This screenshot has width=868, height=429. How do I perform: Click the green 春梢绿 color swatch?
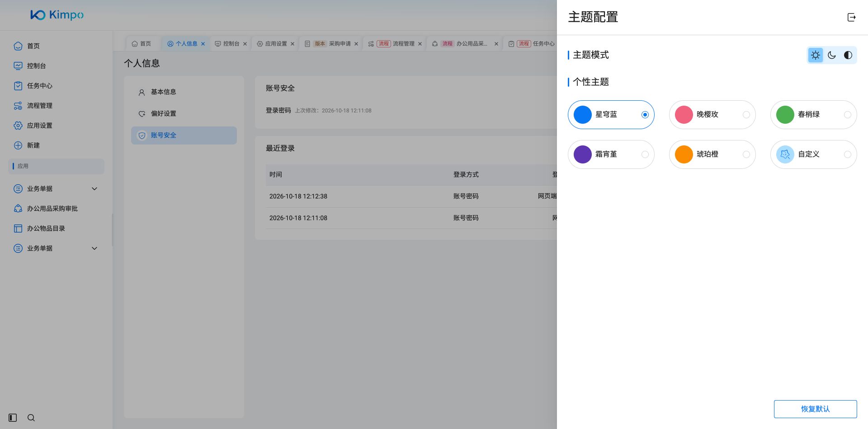785,115
